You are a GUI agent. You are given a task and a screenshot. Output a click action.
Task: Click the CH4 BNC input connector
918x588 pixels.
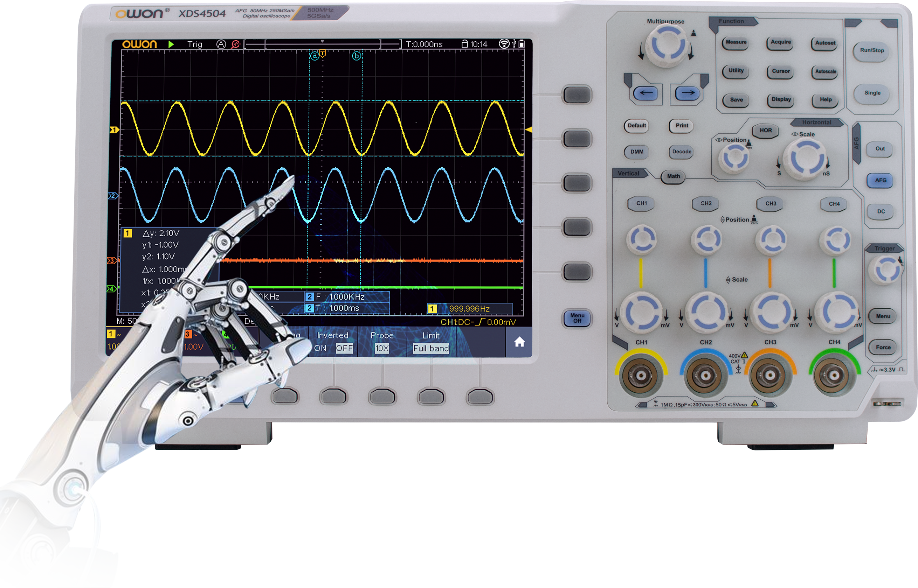(834, 376)
